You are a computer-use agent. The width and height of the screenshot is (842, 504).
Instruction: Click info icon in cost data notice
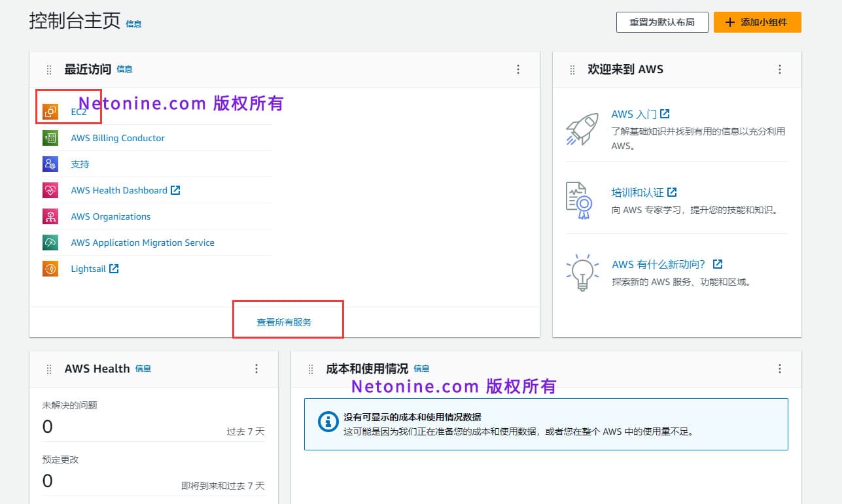328,422
